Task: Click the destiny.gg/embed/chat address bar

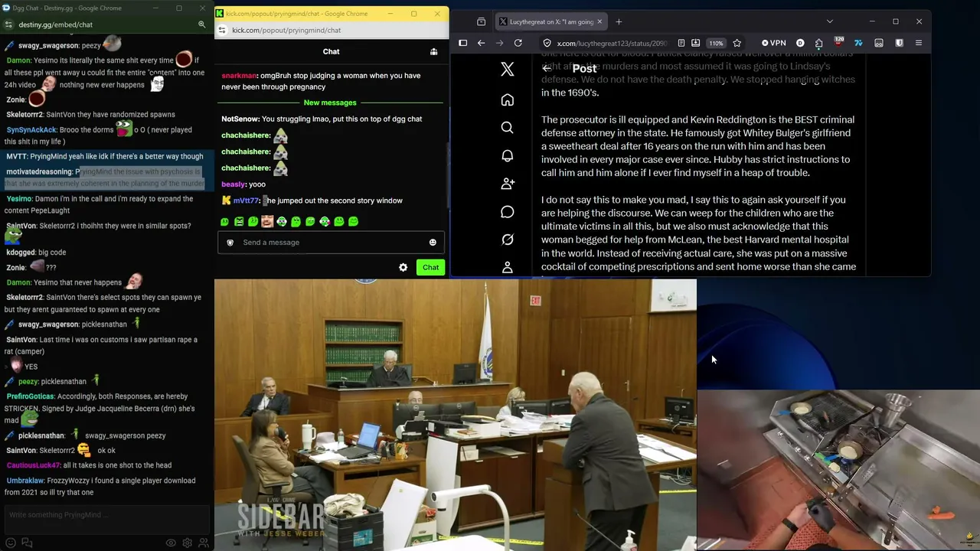Action: 56,24
